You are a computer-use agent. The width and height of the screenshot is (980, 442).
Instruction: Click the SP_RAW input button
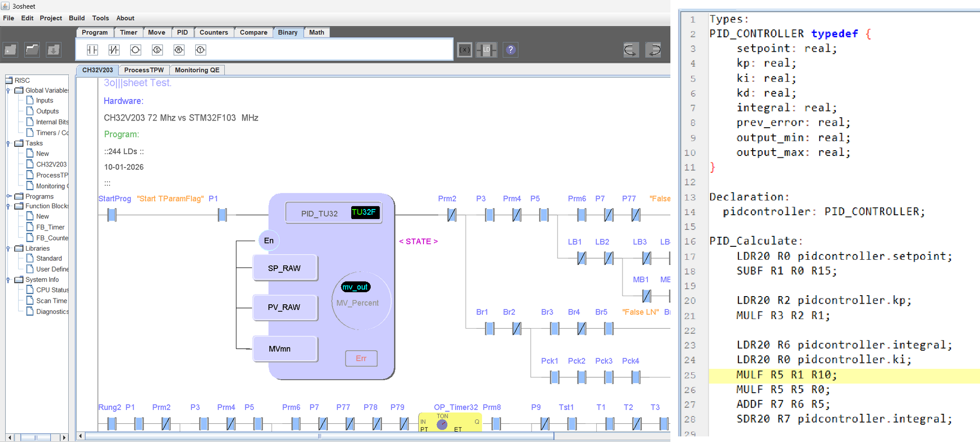(x=285, y=268)
